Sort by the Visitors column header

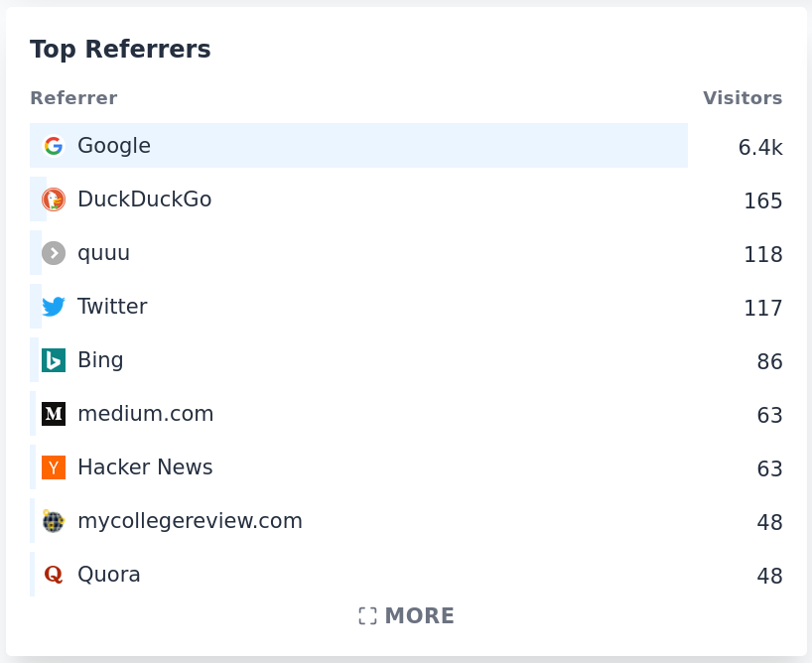[x=743, y=97]
